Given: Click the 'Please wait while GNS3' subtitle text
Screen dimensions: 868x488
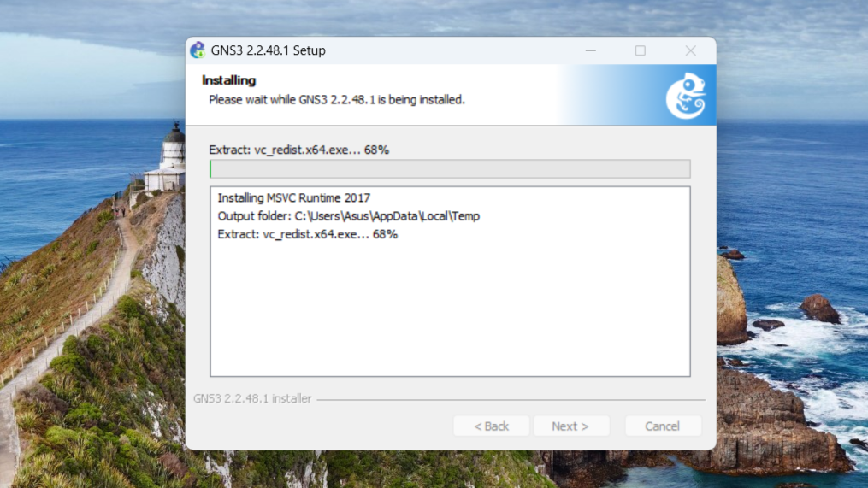Looking at the screenshot, I should [337, 100].
